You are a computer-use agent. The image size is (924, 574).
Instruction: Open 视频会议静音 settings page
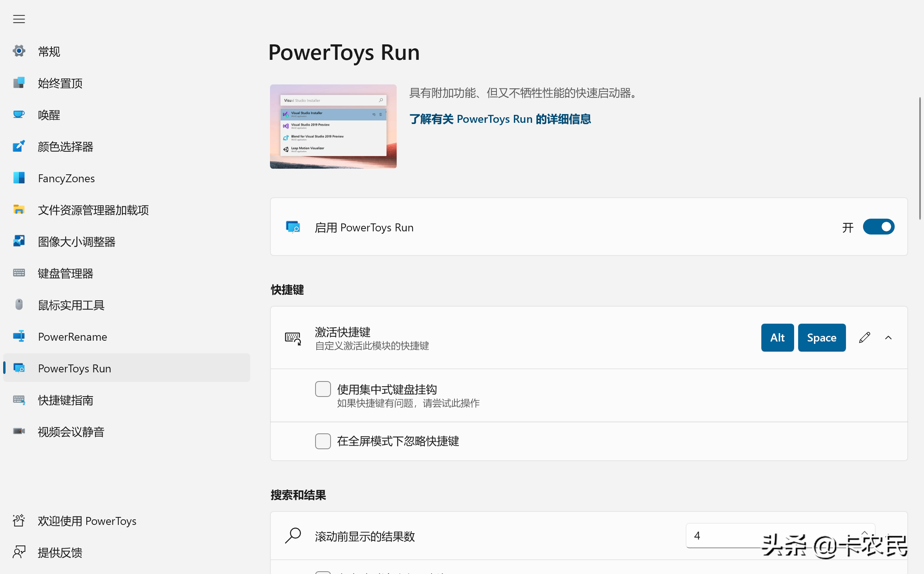point(127,431)
